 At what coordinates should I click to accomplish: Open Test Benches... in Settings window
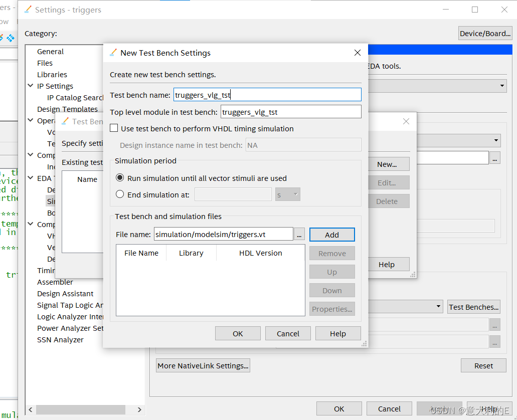point(474,307)
